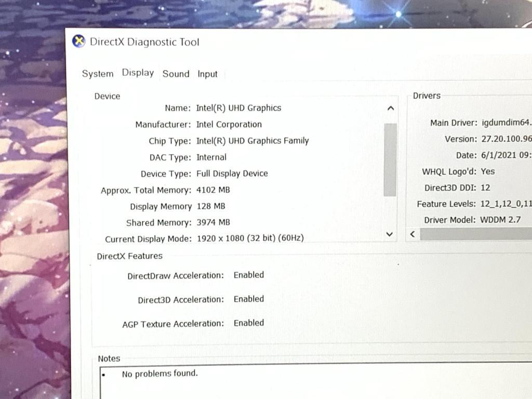Viewport: 532px width, 399px height.
Task: Click the Device list scroll-down arrow
Action: pos(390,234)
